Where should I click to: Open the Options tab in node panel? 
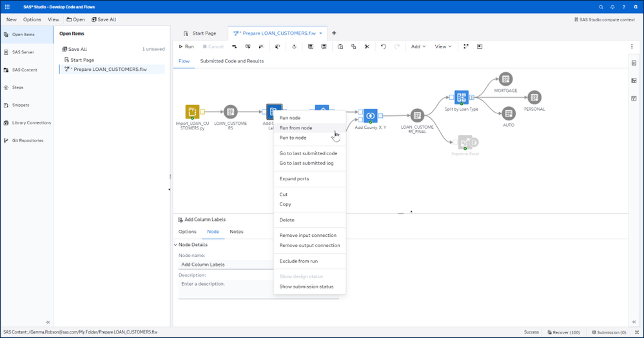[x=188, y=232]
